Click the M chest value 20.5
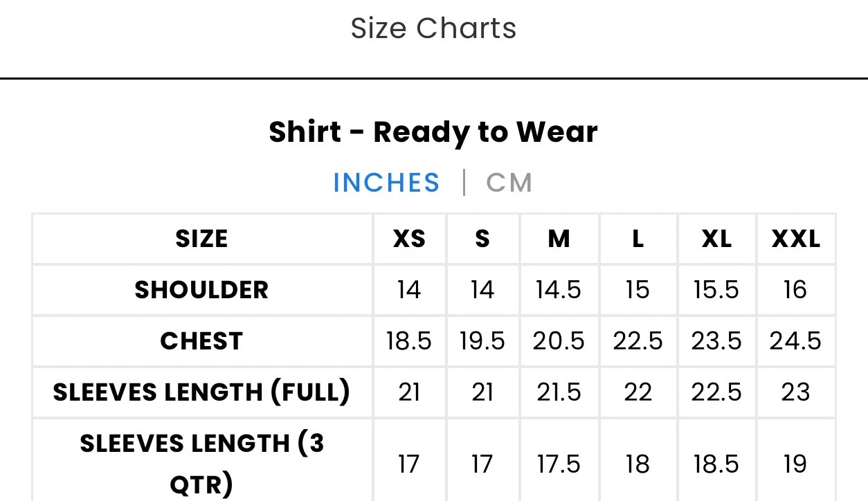This screenshot has height=501, width=868. [559, 341]
